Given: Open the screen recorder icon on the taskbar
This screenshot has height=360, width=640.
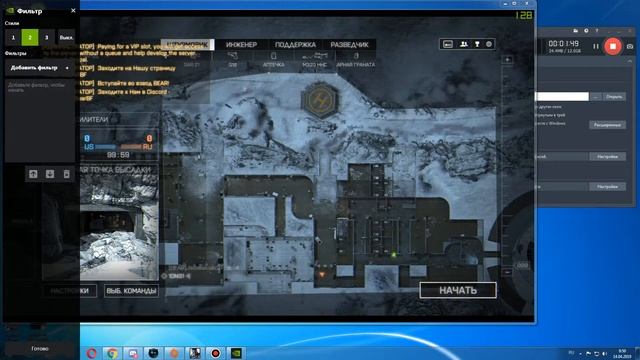Looking at the screenshot, I should [x=216, y=353].
